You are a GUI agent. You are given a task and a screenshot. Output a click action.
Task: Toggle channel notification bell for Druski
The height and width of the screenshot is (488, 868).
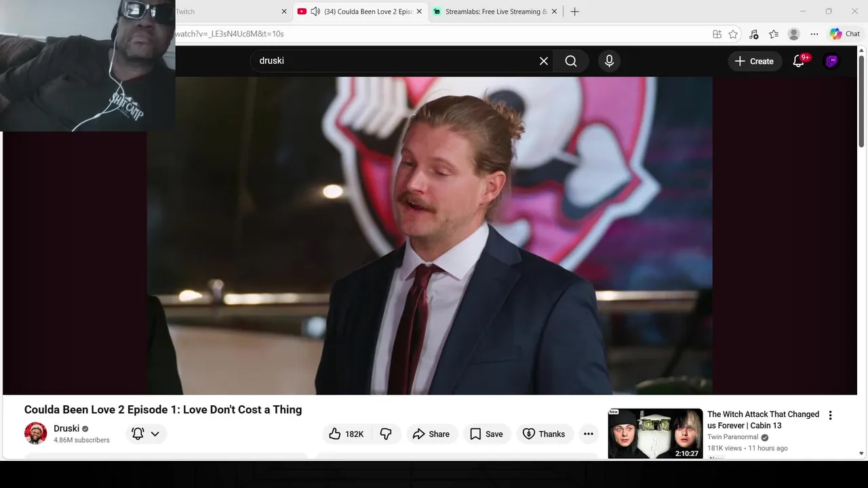pos(138,434)
